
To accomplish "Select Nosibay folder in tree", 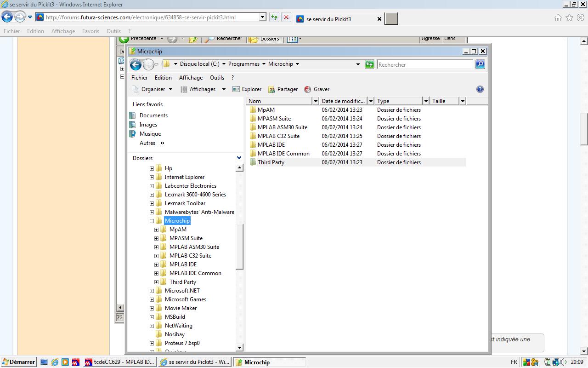I will point(175,334).
